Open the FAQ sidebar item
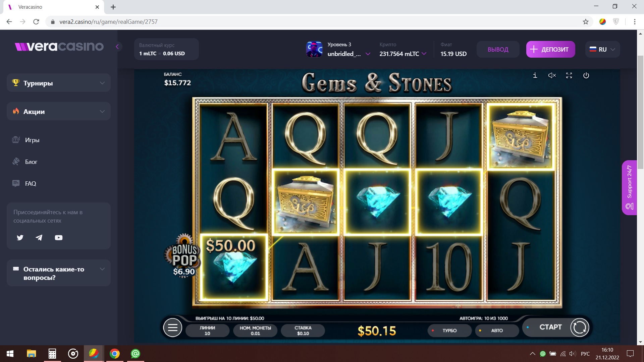The height and width of the screenshot is (362, 644). tap(30, 183)
